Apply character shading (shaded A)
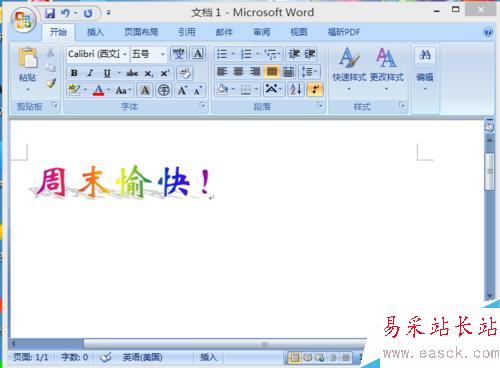The width and height of the screenshot is (500, 368). click(x=145, y=90)
